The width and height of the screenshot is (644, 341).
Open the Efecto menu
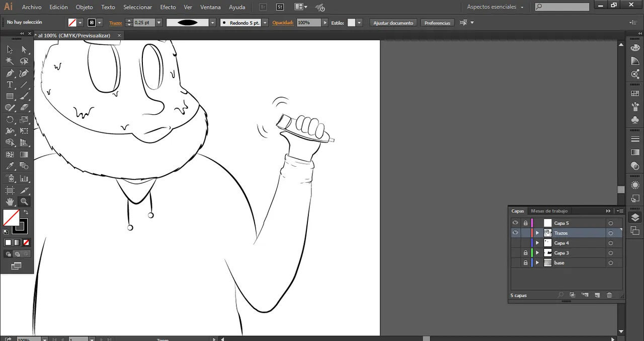click(x=168, y=7)
